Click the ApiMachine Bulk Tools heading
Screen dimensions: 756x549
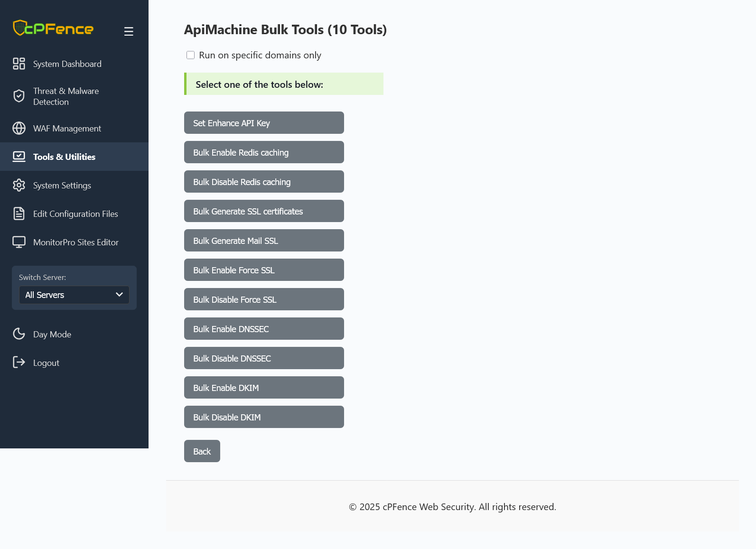point(285,29)
